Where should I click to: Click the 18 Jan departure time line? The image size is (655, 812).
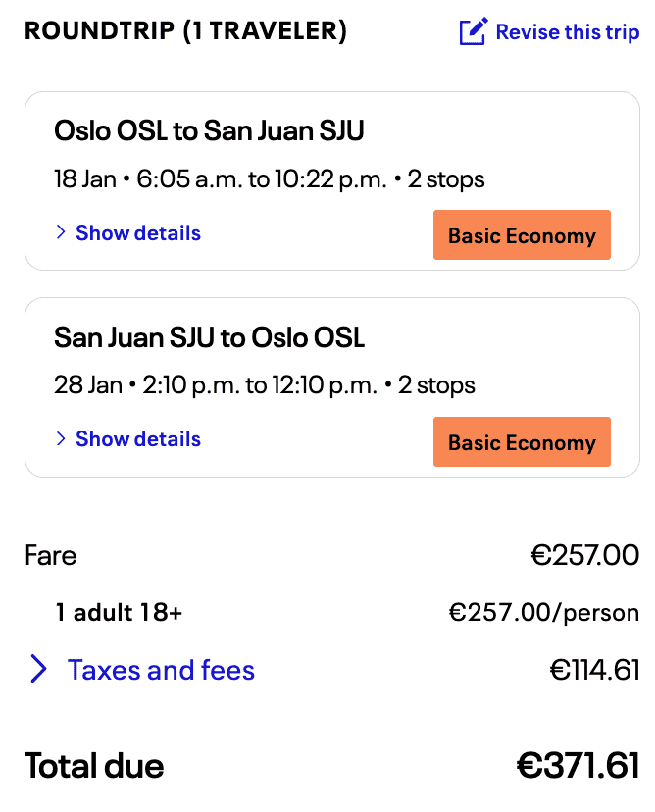click(x=269, y=179)
